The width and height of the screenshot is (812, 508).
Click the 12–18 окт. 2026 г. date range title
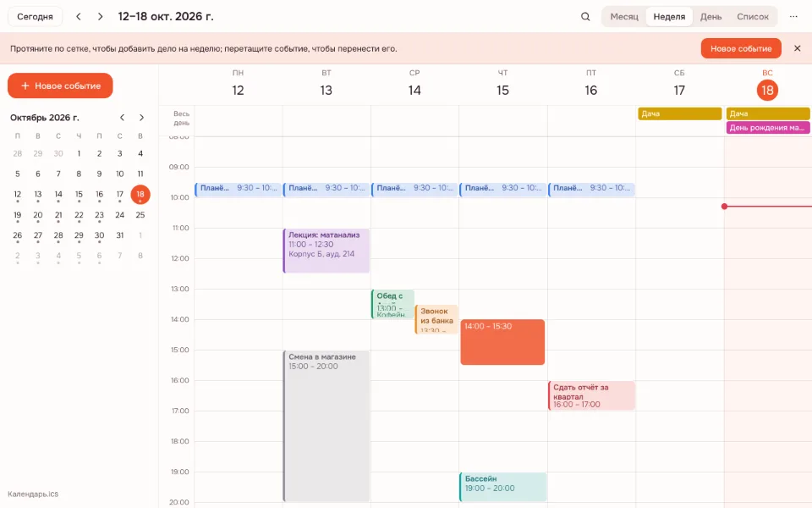click(x=166, y=17)
